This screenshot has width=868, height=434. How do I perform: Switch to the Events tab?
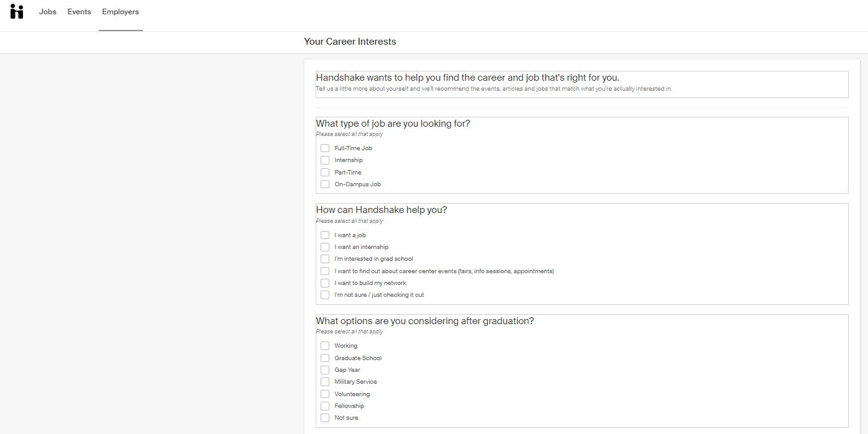(79, 11)
